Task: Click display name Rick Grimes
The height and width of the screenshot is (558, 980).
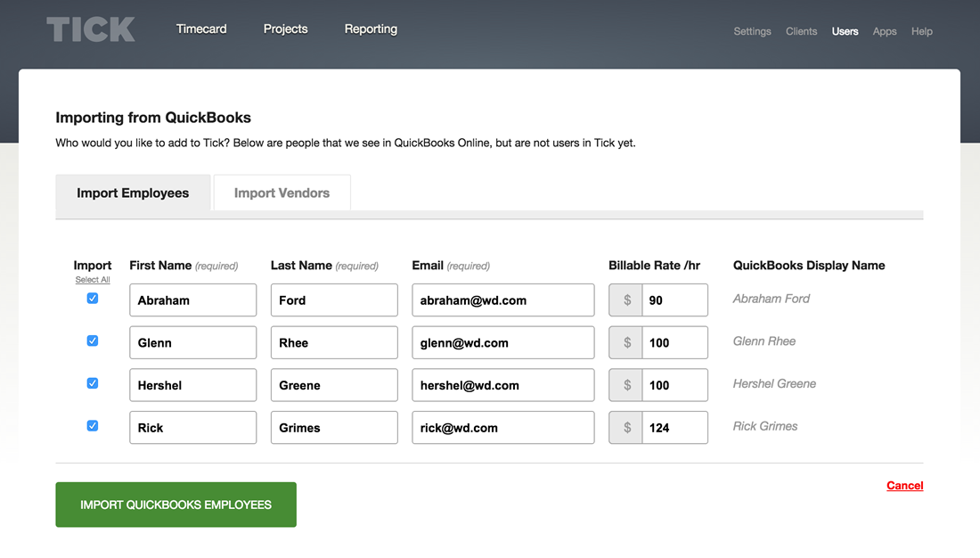Action: (x=765, y=427)
